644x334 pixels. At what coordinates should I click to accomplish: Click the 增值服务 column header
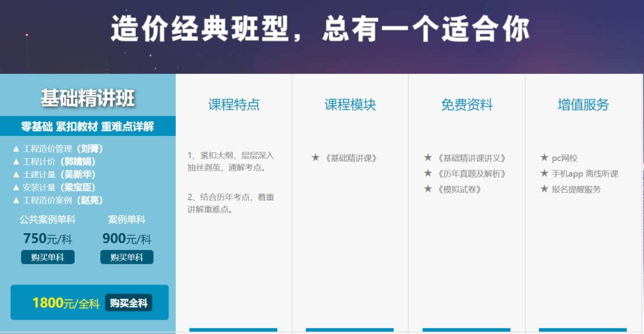point(583,105)
